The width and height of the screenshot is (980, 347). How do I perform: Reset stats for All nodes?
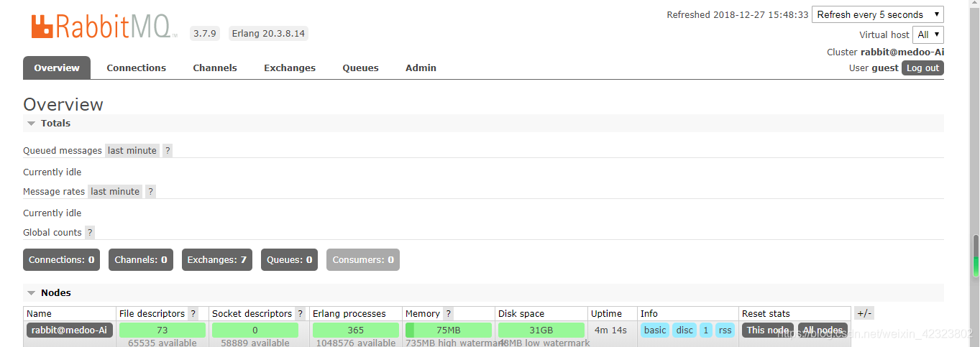[x=823, y=330]
